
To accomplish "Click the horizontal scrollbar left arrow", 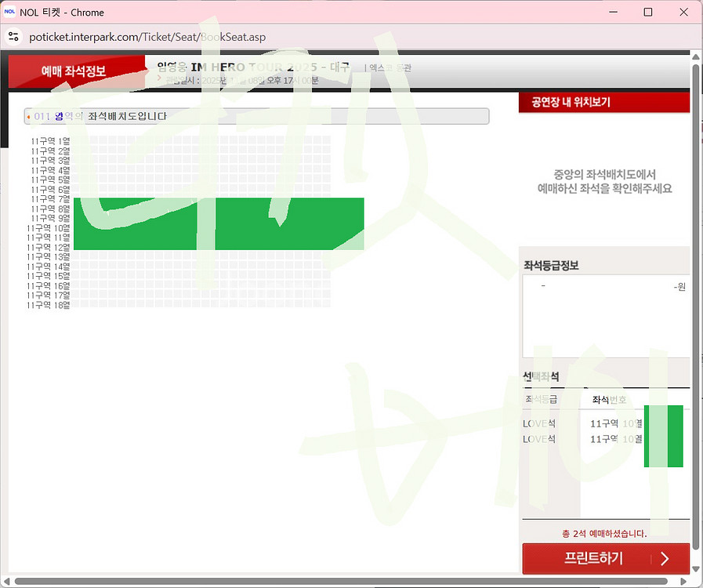I will [6, 581].
